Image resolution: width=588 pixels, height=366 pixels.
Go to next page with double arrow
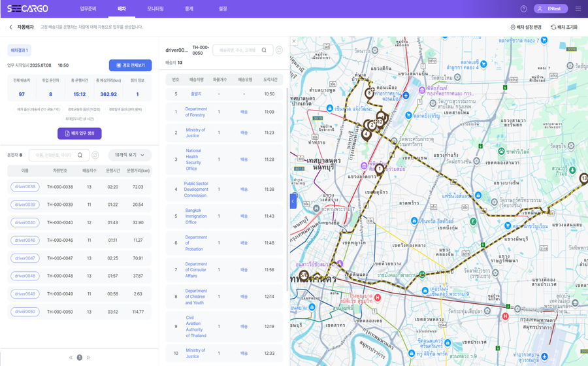point(88,358)
